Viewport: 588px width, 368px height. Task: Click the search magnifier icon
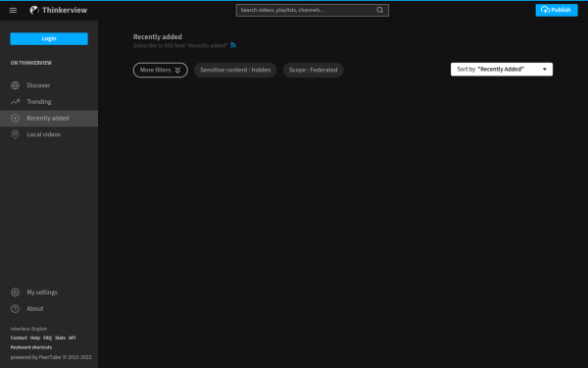(380, 10)
